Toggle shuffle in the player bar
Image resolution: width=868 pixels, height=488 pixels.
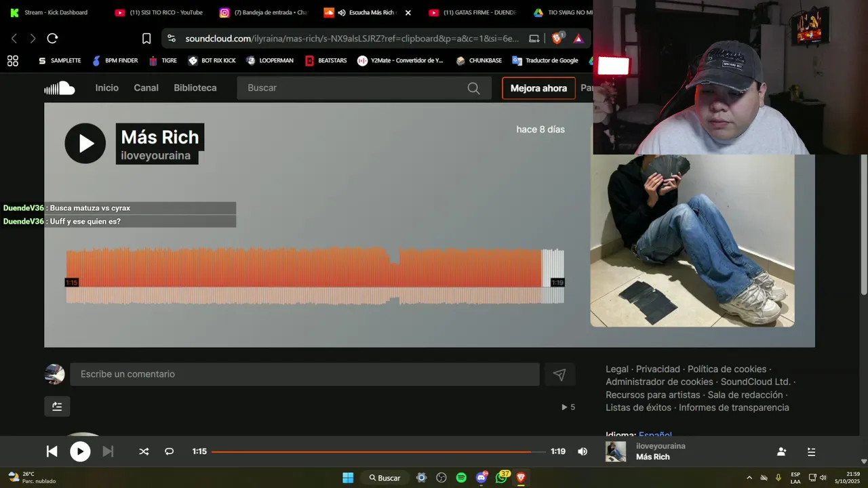pyautogui.click(x=144, y=451)
